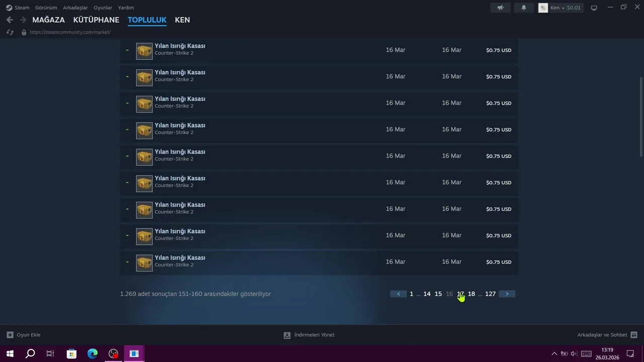Open Arkadaşlar ve Sohbet
644x362 pixels.
[602, 335]
